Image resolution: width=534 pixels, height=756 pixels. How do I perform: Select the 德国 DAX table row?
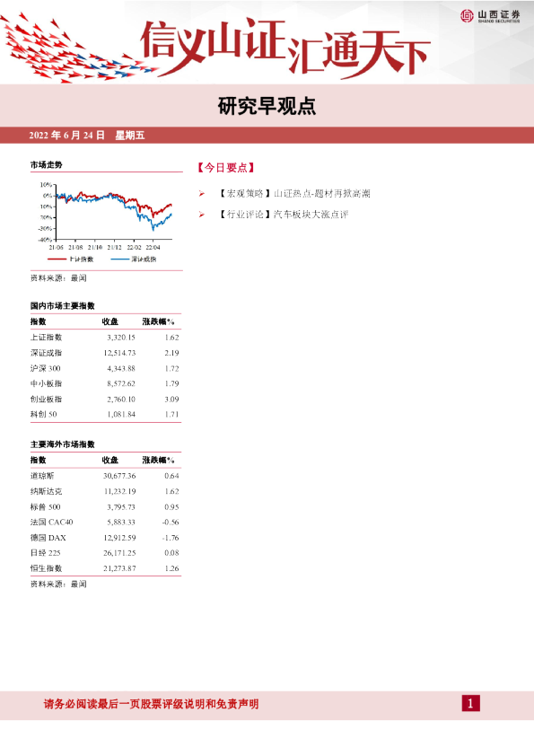pyautogui.click(x=105, y=538)
